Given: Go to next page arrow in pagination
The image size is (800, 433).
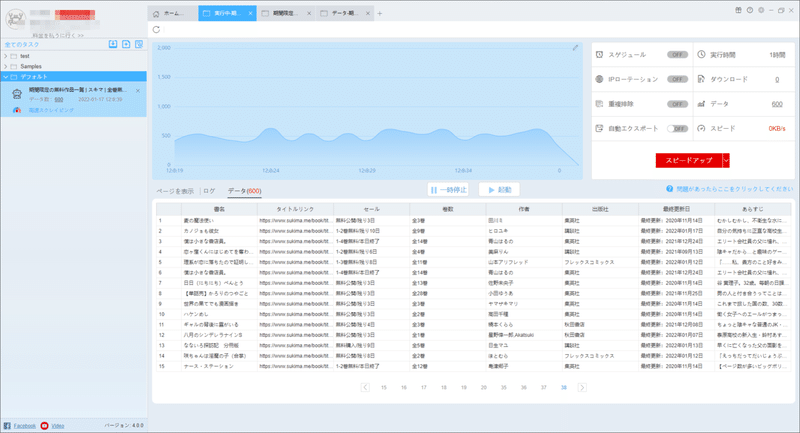Looking at the screenshot, I should pos(582,388).
